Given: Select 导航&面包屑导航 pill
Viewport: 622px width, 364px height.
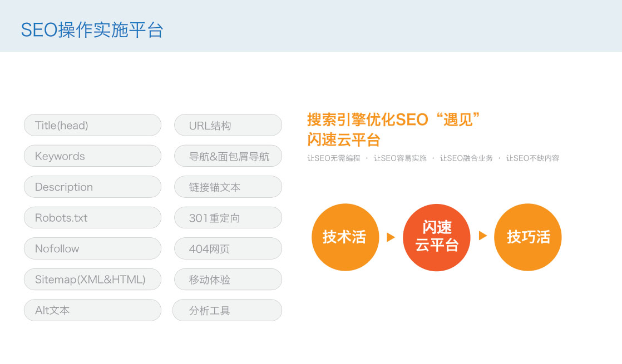Looking at the screenshot, I should coord(228,156).
